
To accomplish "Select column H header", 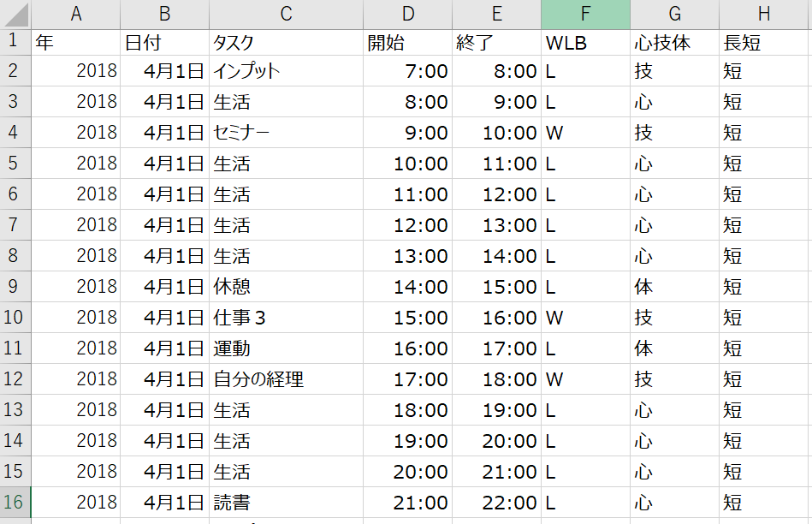I will coord(766,14).
